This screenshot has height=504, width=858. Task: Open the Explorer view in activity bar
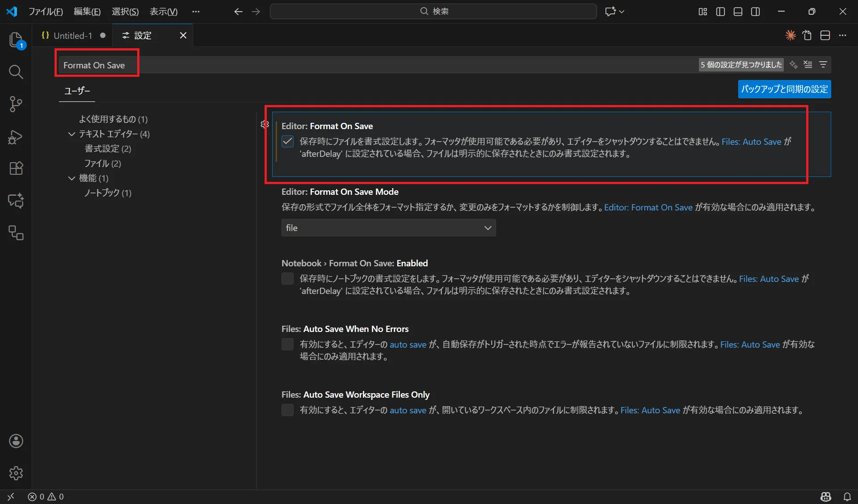16,40
